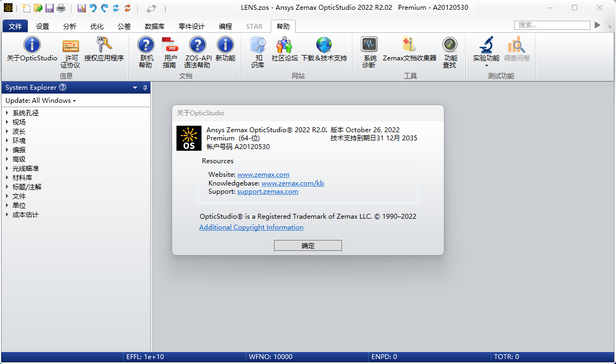Click the Redo arrow icon
Image resolution: width=616 pixels, height=364 pixels.
105,8
